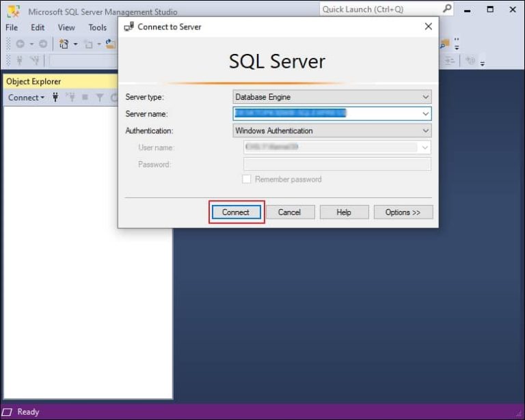This screenshot has width=525, height=420.
Task: Click the status bar Ready icon
Action: click(7, 412)
